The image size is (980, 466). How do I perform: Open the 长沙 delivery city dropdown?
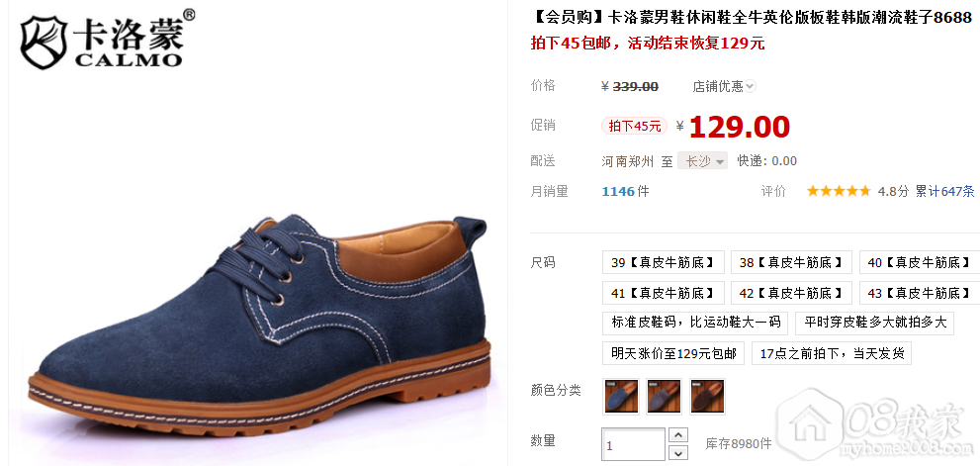702,160
